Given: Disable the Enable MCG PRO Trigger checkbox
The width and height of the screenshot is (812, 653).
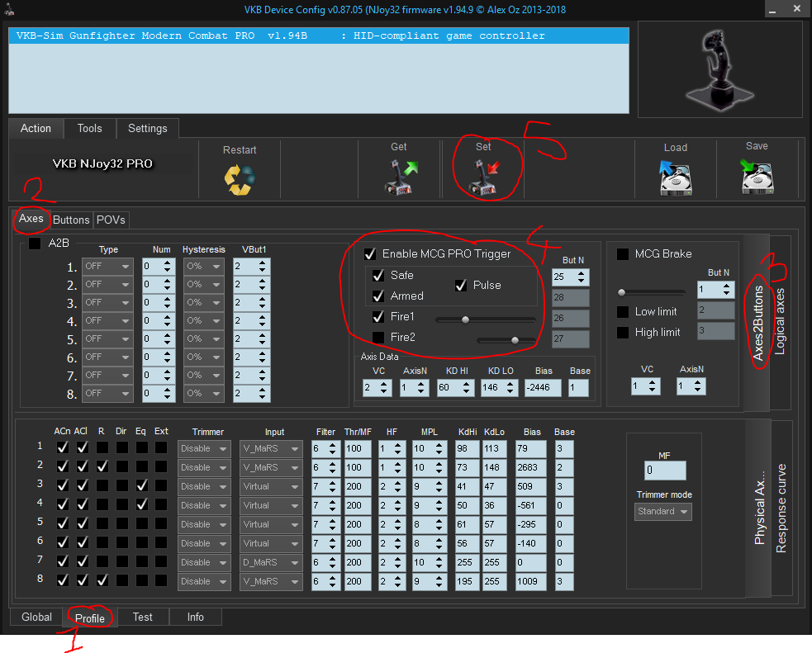Looking at the screenshot, I should click(x=370, y=253).
